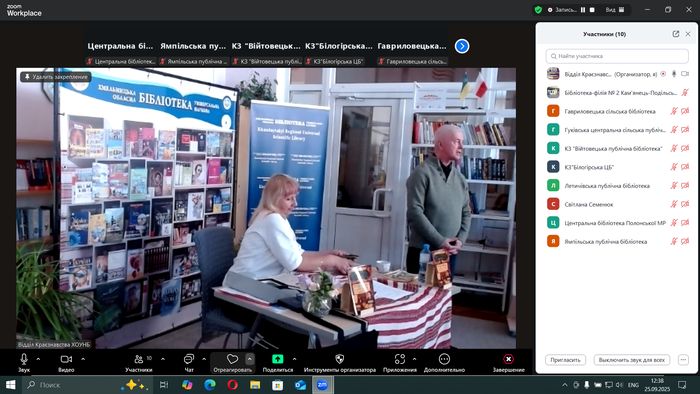
Task: Open the Apps icon in toolbar
Action: point(400,359)
